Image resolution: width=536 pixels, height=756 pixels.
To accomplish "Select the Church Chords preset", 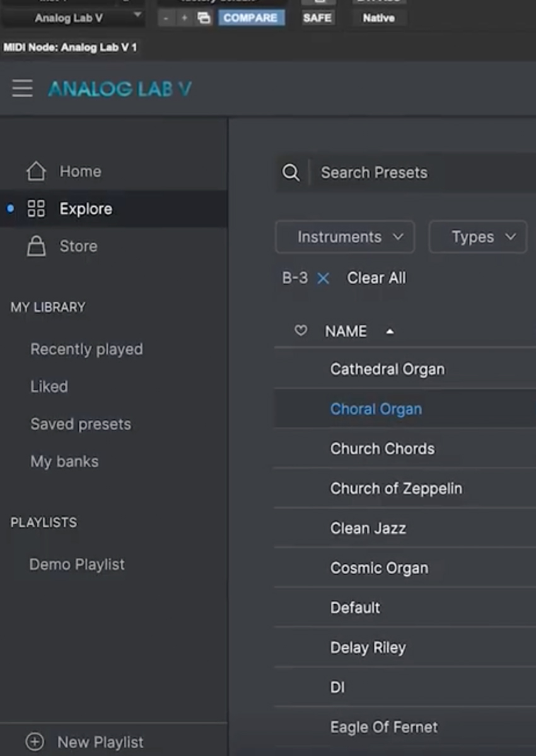I will [x=405, y=449].
